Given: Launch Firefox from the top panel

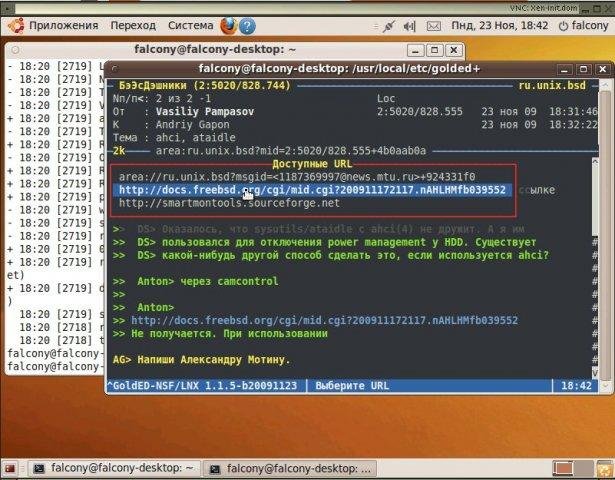Looking at the screenshot, I should coord(228,26).
